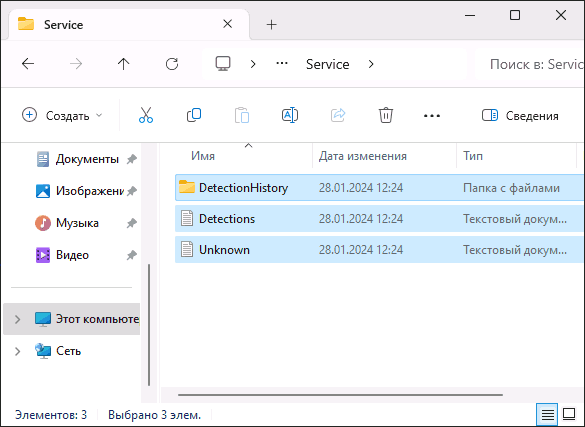Cut the selected items with scissors icon
The width and height of the screenshot is (585, 427).
tap(146, 115)
